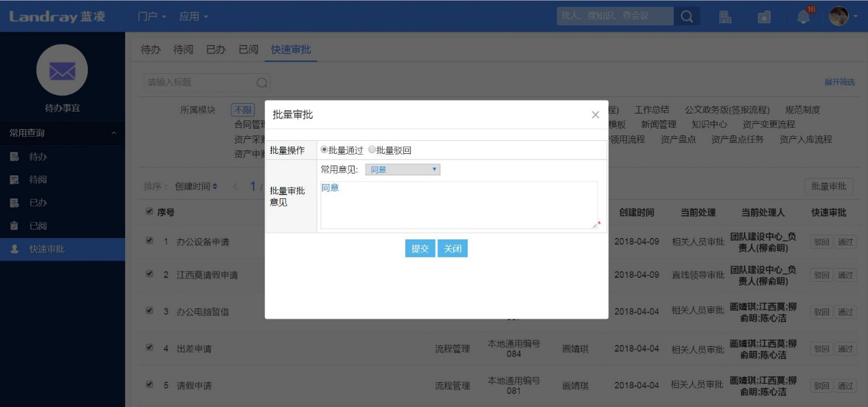The image size is (868, 407).
Task: Select the 批量通过 radio button
Action: [x=324, y=150]
